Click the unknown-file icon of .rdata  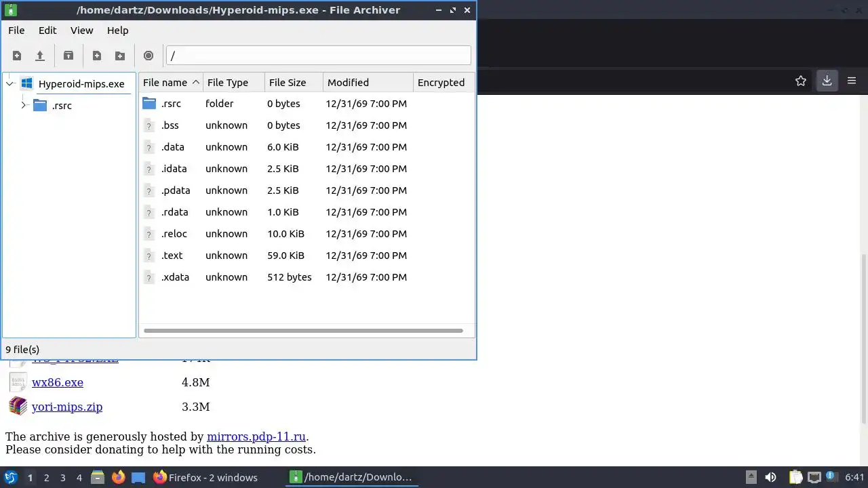coord(149,212)
